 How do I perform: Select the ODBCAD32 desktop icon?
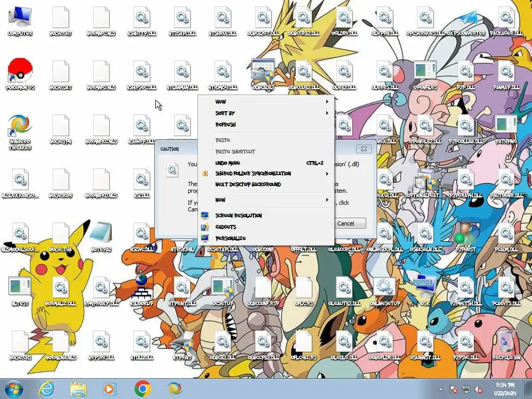tap(263, 75)
